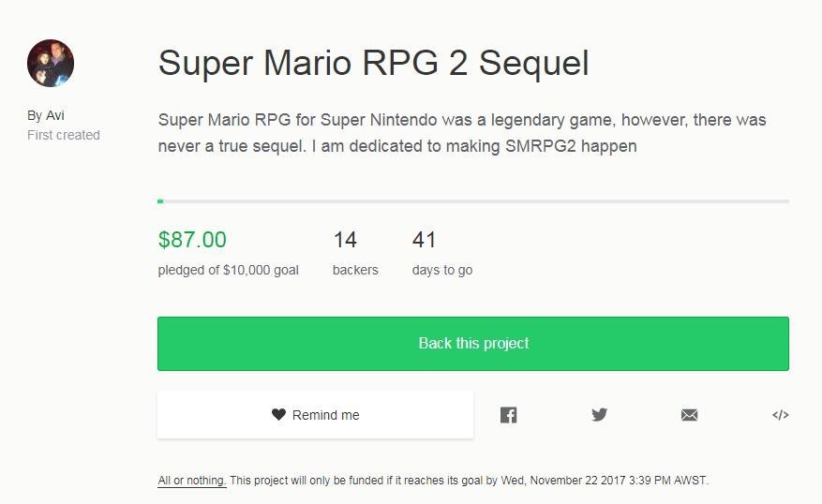This screenshot has width=822, height=504.
Task: Click the First created label
Action: click(64, 135)
